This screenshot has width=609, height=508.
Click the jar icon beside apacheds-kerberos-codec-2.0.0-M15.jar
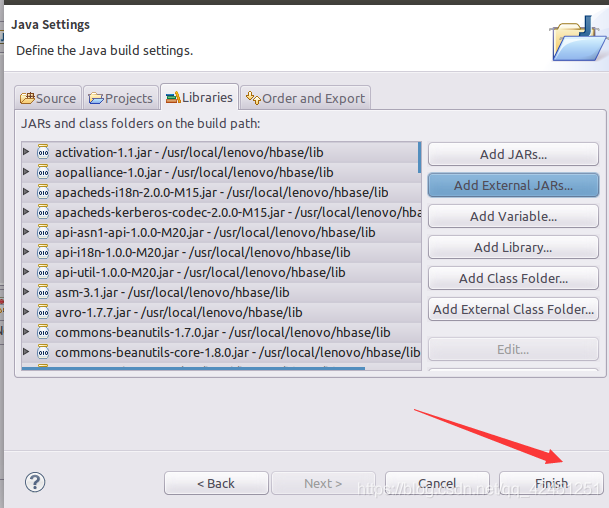(x=43, y=212)
